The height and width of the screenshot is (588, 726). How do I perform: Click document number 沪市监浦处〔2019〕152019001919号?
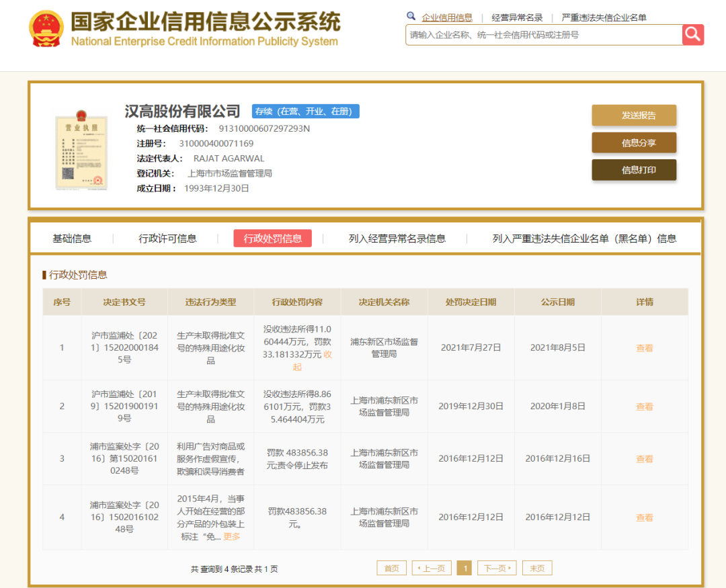pos(124,407)
